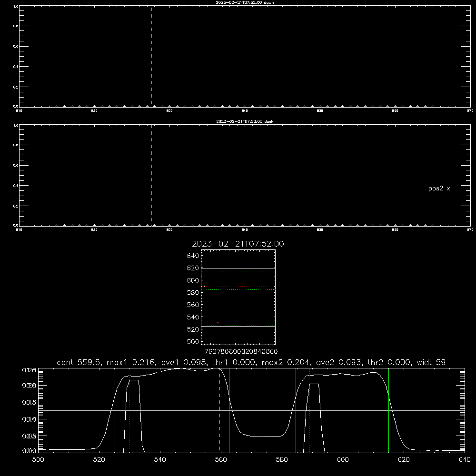
Task: Click y-axis label '540' on middle plot
Action: coord(193,317)
